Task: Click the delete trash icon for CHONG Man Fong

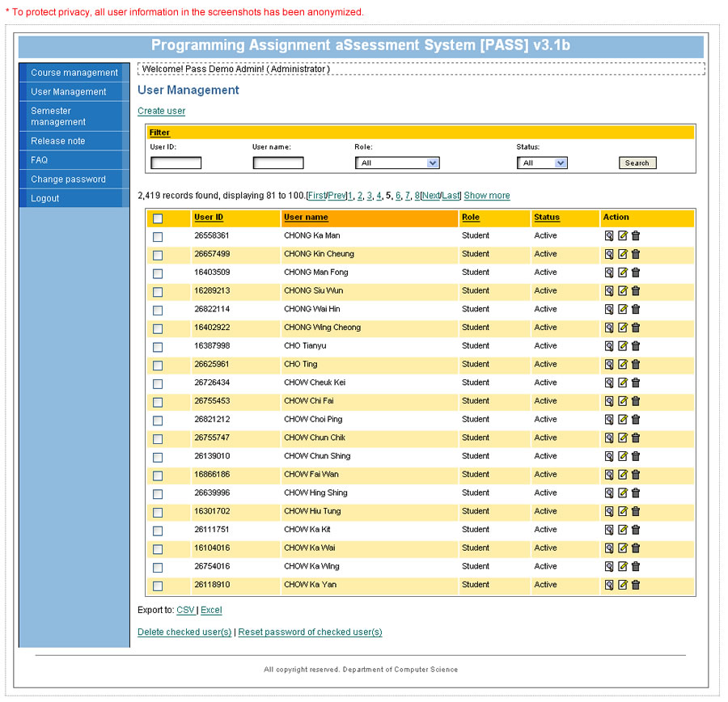Action: pyautogui.click(x=636, y=273)
